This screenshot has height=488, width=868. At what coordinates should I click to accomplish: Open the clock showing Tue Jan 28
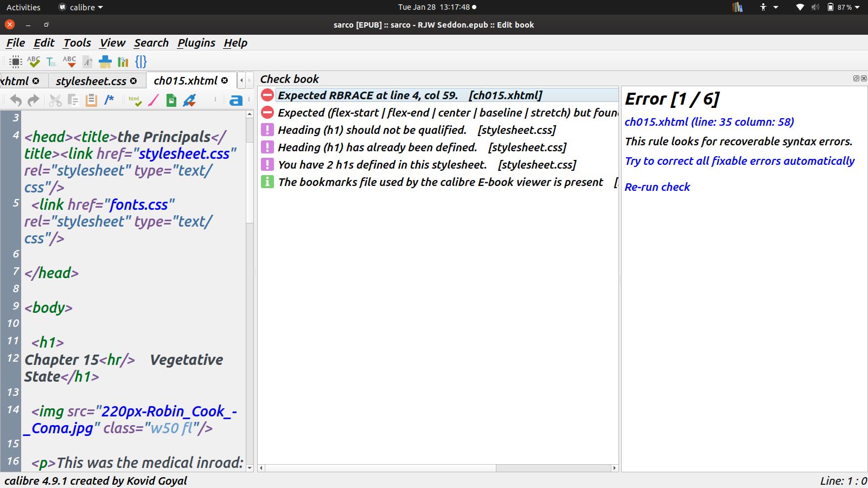(437, 7)
